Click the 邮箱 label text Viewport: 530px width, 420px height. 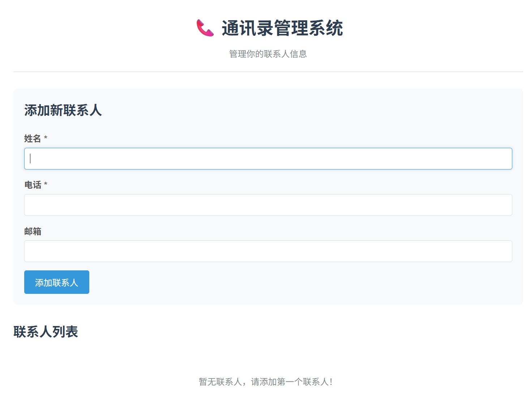(33, 231)
